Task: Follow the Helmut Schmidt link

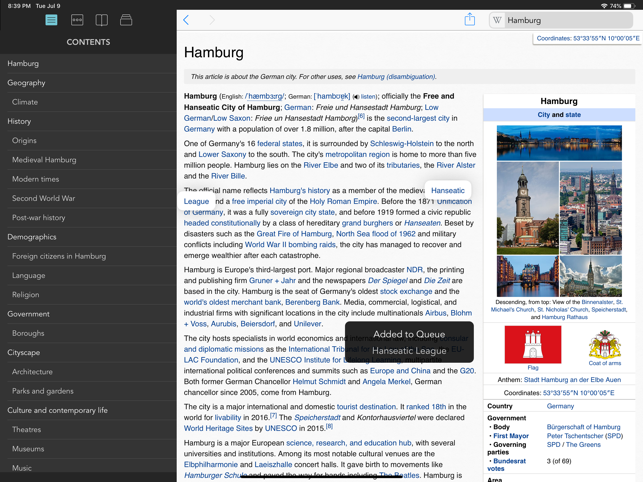Action: point(319,381)
